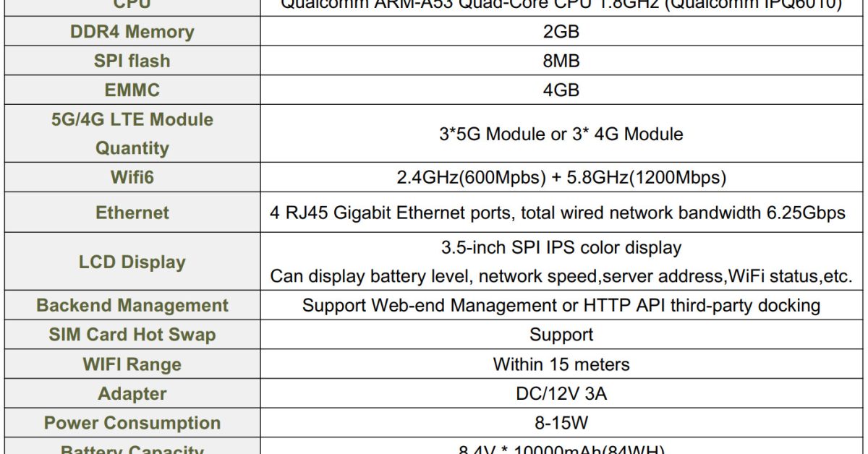868x454 pixels.
Task: Click the LCD Display label
Action: 132,262
